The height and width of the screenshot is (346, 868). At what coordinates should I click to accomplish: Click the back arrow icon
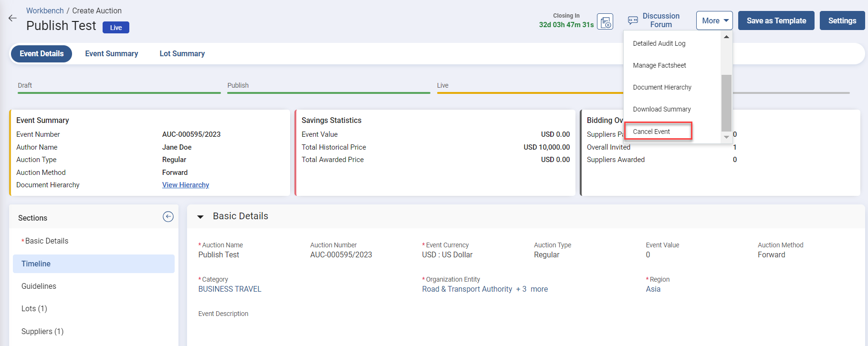[12, 18]
